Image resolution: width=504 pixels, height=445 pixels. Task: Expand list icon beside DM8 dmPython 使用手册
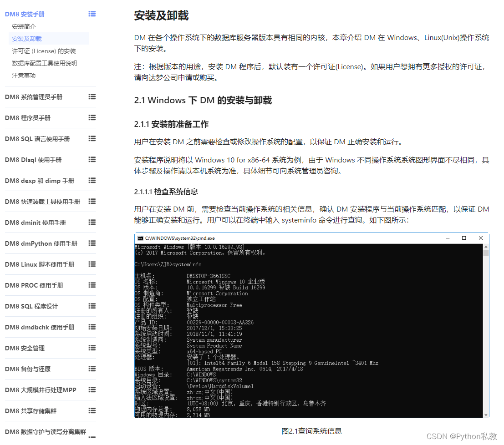point(92,243)
